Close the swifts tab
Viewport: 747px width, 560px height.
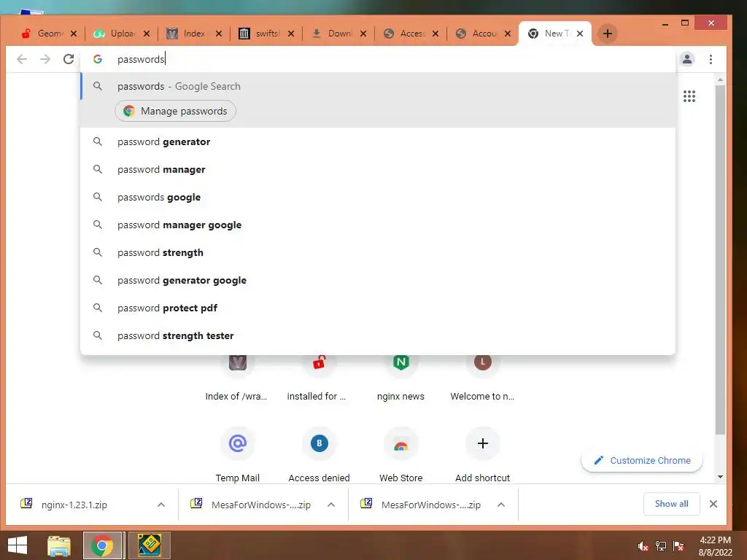pos(291,34)
